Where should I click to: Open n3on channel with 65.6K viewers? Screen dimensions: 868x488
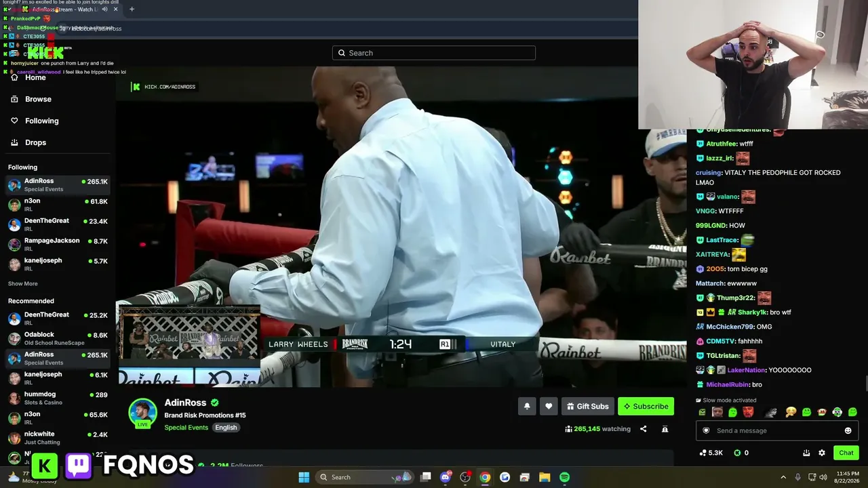pos(58,418)
